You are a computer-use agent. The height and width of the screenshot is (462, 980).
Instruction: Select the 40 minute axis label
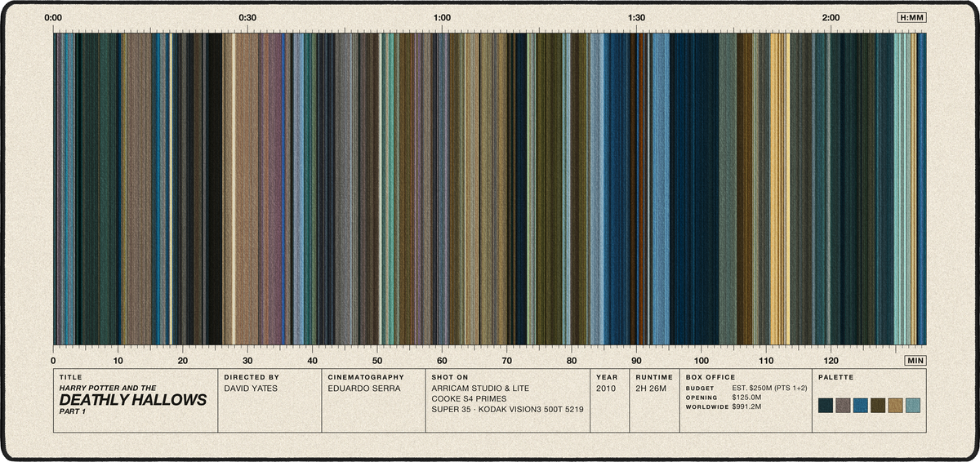pyautogui.click(x=313, y=360)
